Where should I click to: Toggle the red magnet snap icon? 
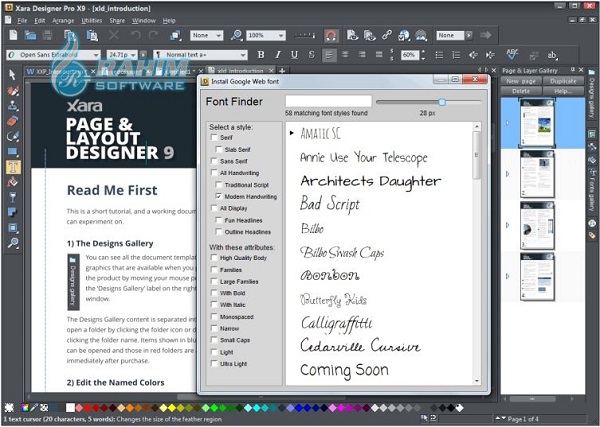tap(331, 36)
